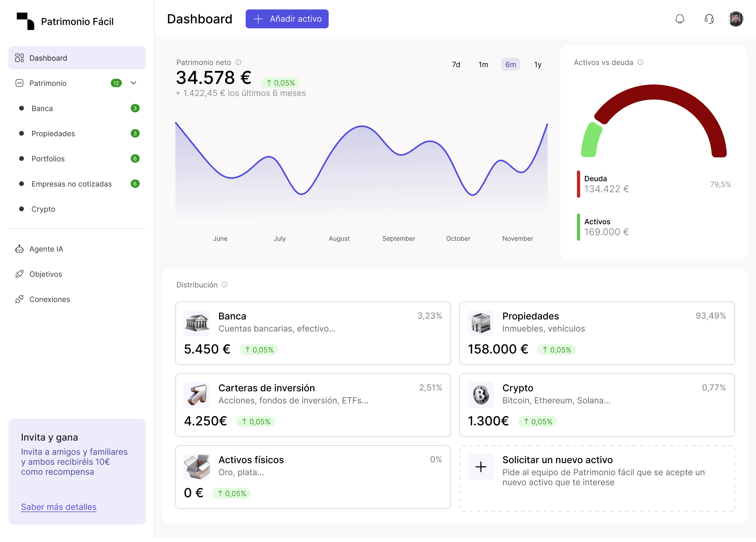The height and width of the screenshot is (542, 756).
Task: Open Empresas no cotizadas submenu item
Action: coord(77,184)
